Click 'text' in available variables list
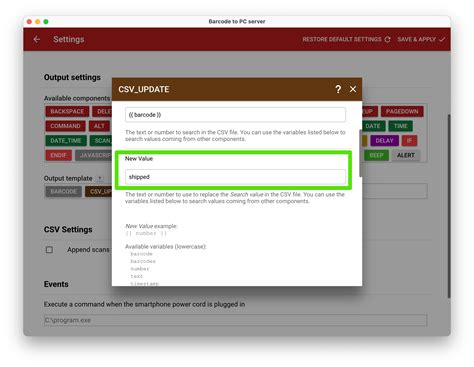This screenshot has height=367, width=474. pyautogui.click(x=136, y=276)
